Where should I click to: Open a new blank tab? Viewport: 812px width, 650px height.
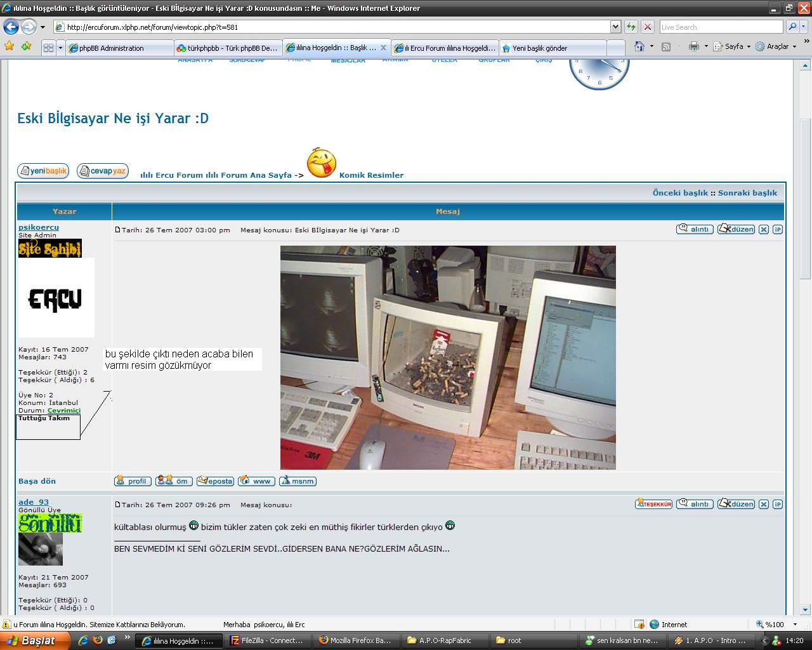(615, 48)
